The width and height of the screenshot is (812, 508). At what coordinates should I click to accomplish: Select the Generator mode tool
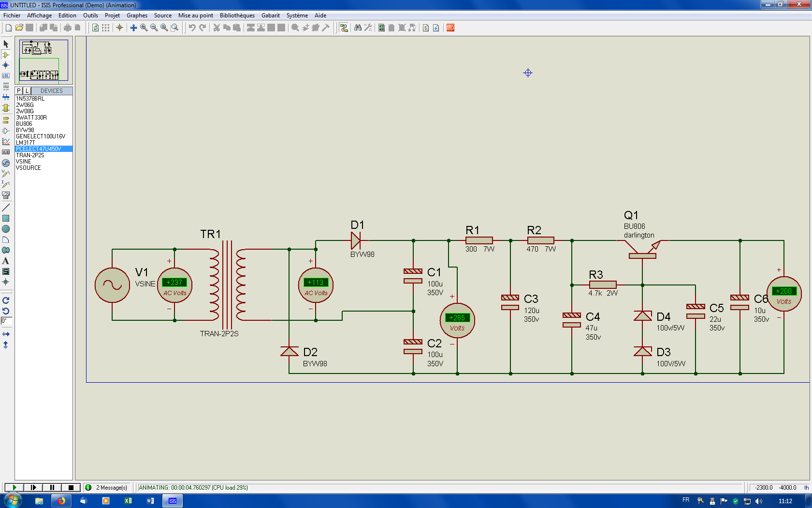[6, 163]
